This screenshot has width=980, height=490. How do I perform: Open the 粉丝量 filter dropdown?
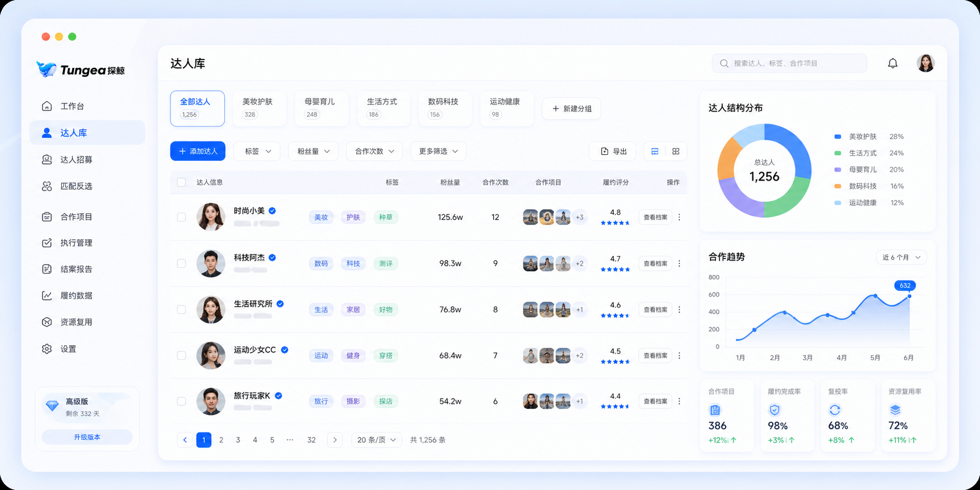click(313, 151)
